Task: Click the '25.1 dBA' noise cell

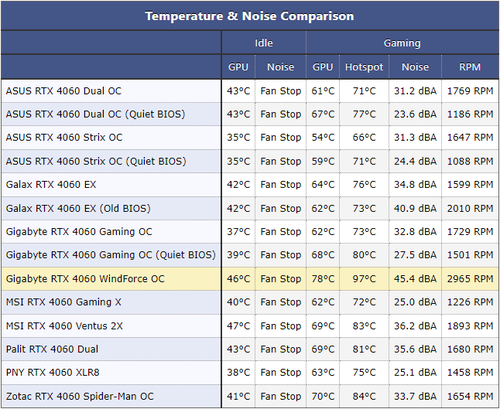Action: click(x=415, y=372)
